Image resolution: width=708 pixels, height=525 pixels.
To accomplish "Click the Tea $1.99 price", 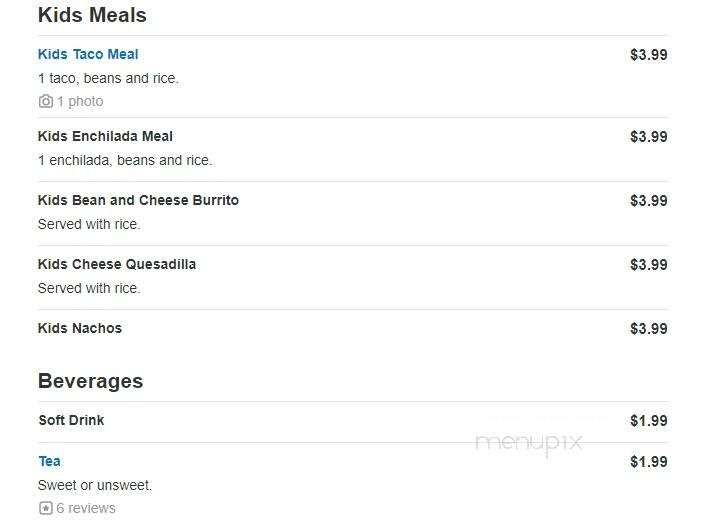I will click(649, 462).
